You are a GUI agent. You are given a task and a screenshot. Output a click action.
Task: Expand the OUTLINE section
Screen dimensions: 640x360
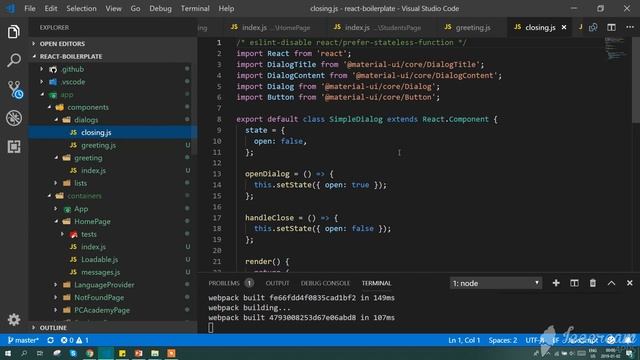112,328
